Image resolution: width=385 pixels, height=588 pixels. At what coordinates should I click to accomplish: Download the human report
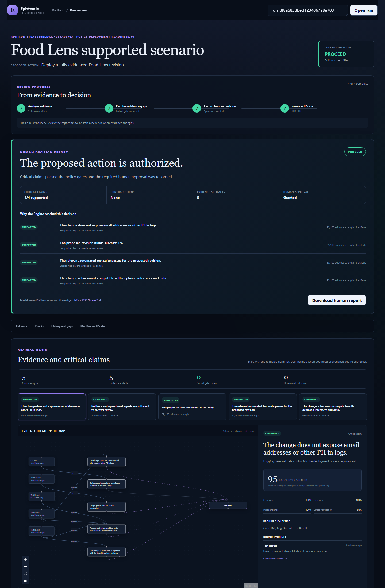(x=337, y=300)
